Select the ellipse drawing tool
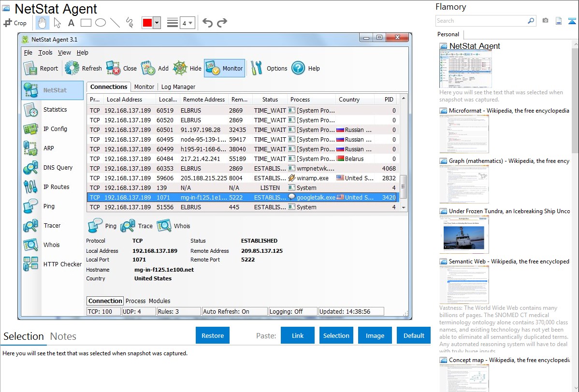 [101, 23]
